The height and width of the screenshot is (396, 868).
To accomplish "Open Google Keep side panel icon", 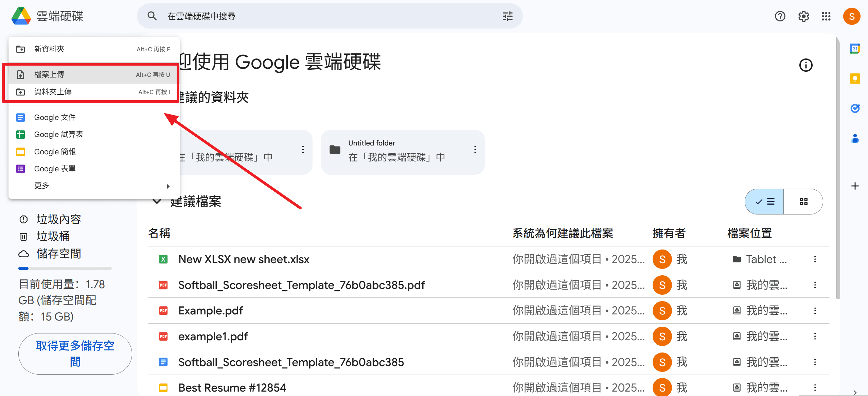I will point(855,79).
